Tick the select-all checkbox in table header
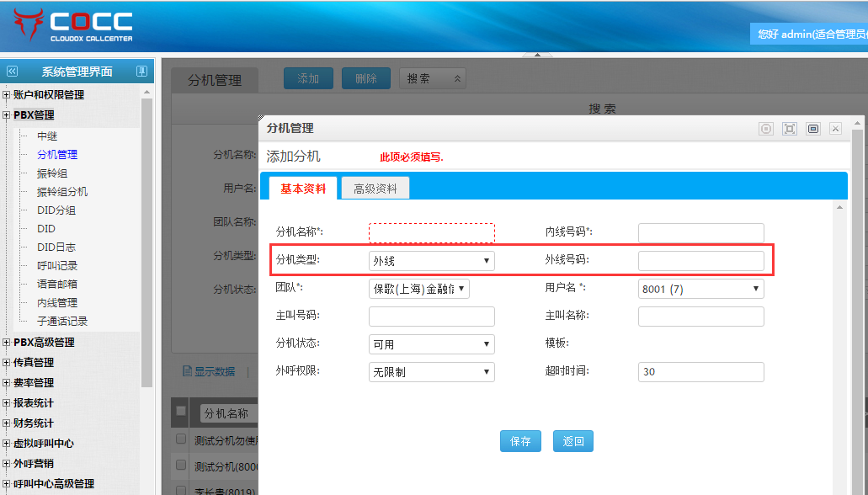Image resolution: width=868 pixels, height=495 pixels. [x=180, y=411]
